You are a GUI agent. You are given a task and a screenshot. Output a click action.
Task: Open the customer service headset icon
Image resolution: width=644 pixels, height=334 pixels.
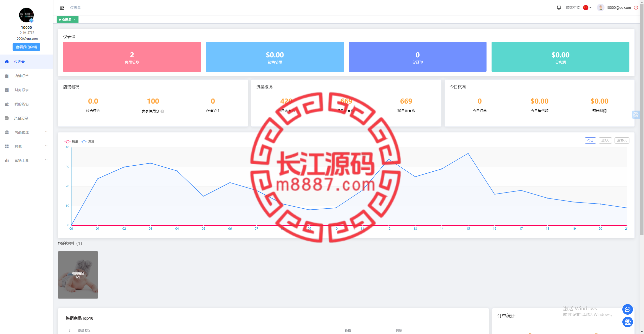click(627, 322)
